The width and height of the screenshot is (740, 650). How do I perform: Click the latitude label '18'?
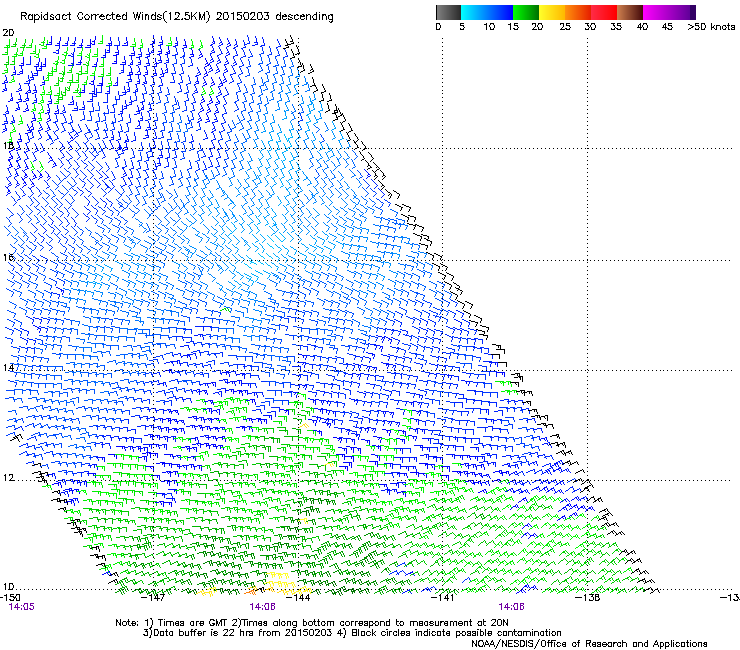pyautogui.click(x=8, y=146)
